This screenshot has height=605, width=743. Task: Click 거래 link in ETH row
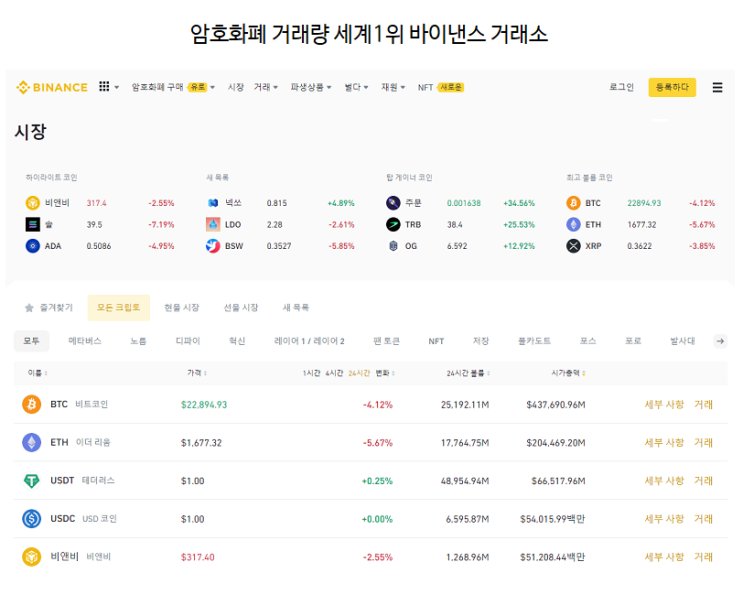click(x=703, y=442)
